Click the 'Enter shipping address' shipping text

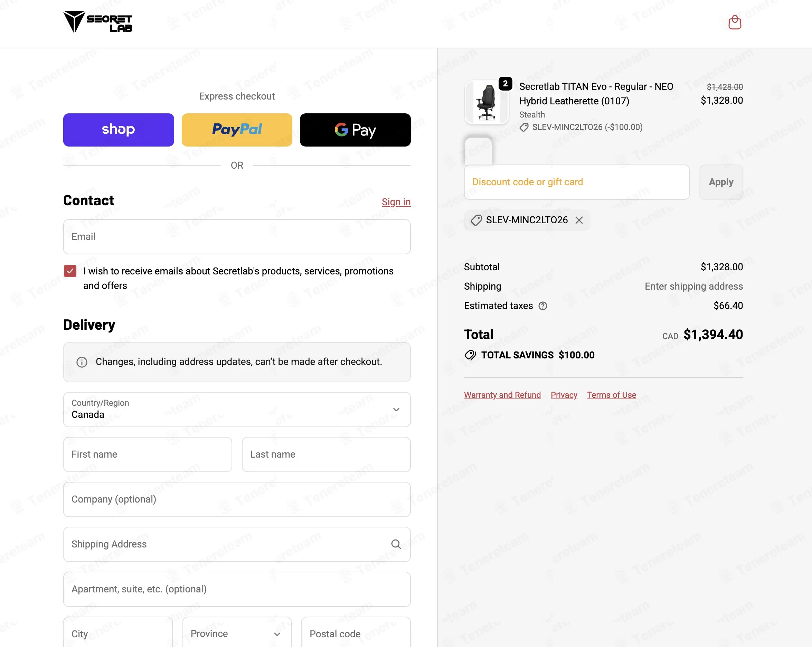coord(694,287)
